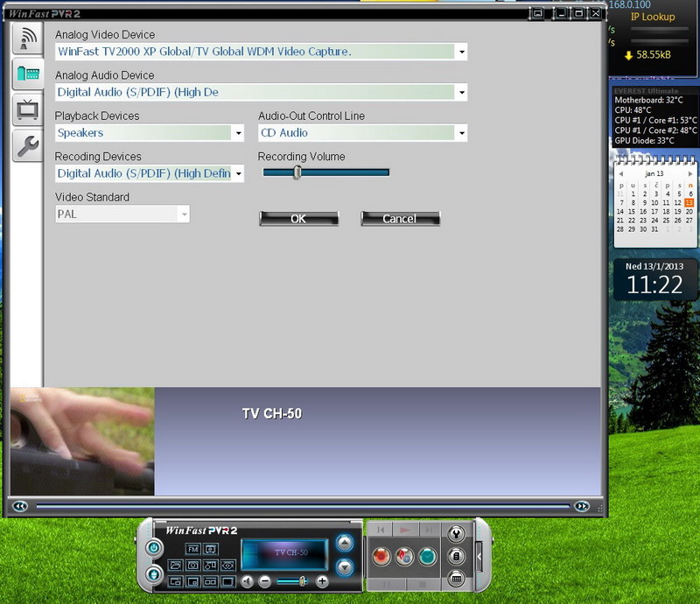
Task: Increase volume with the plus button
Action: click(322, 581)
